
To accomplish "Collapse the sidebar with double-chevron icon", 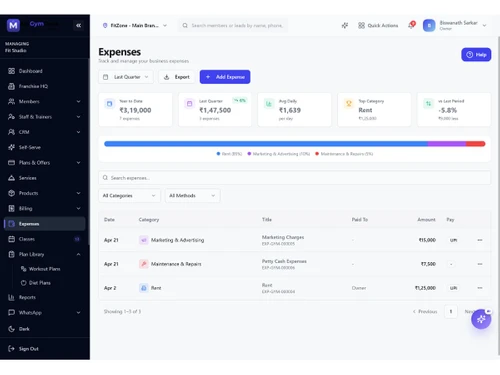I will (x=79, y=25).
